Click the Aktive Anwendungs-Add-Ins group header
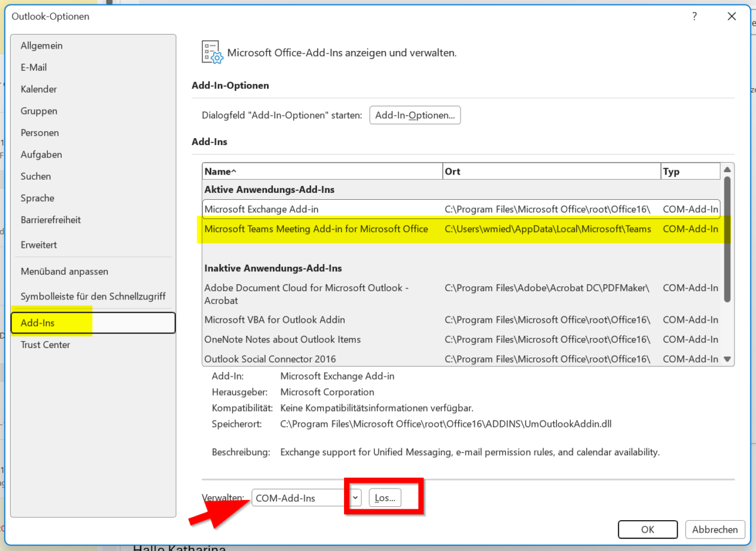This screenshot has height=551, width=756. pos(269,189)
